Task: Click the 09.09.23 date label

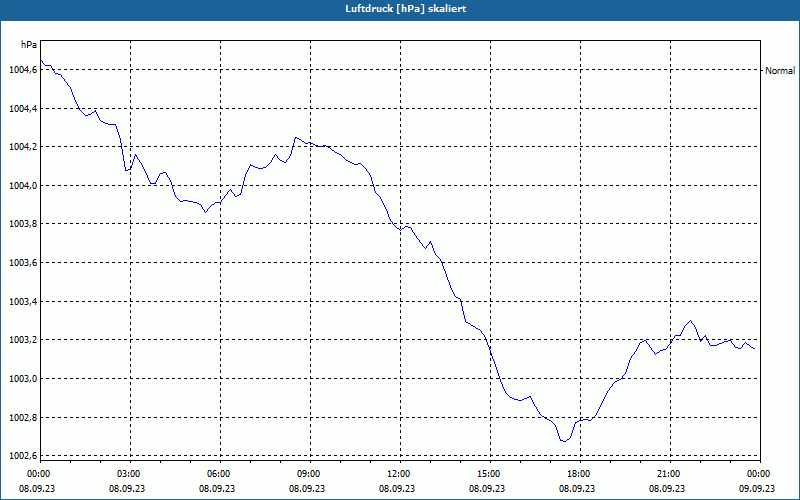Action: tap(757, 488)
